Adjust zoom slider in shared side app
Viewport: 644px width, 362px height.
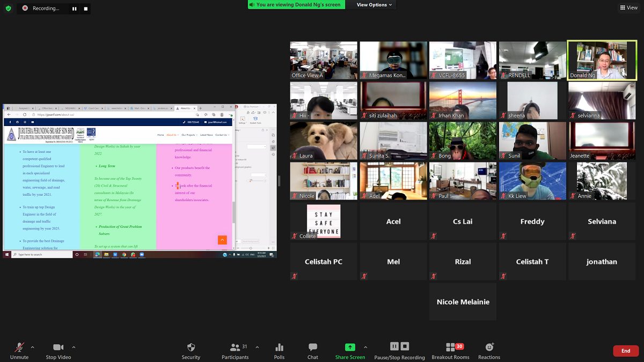pyautogui.click(x=250, y=248)
